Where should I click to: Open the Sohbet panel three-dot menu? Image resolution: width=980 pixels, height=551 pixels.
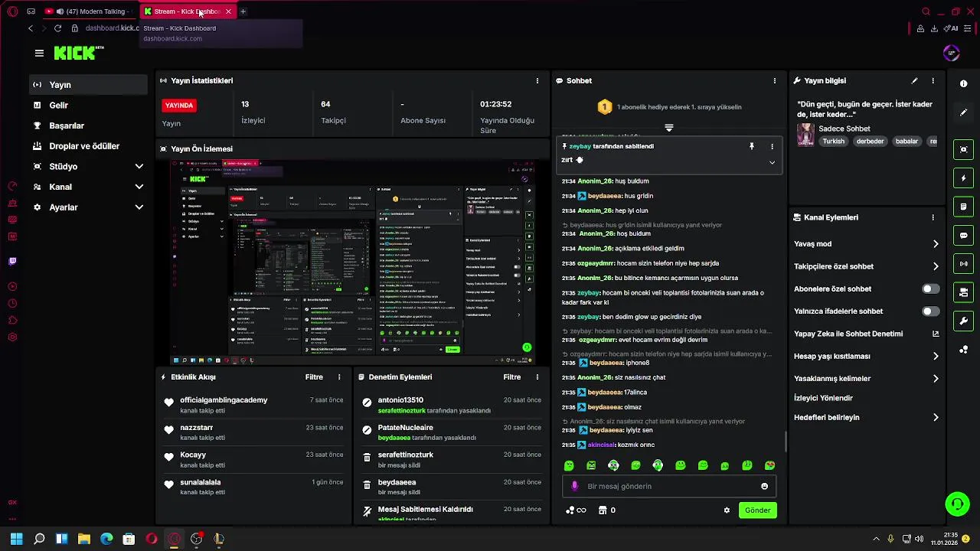click(x=775, y=80)
